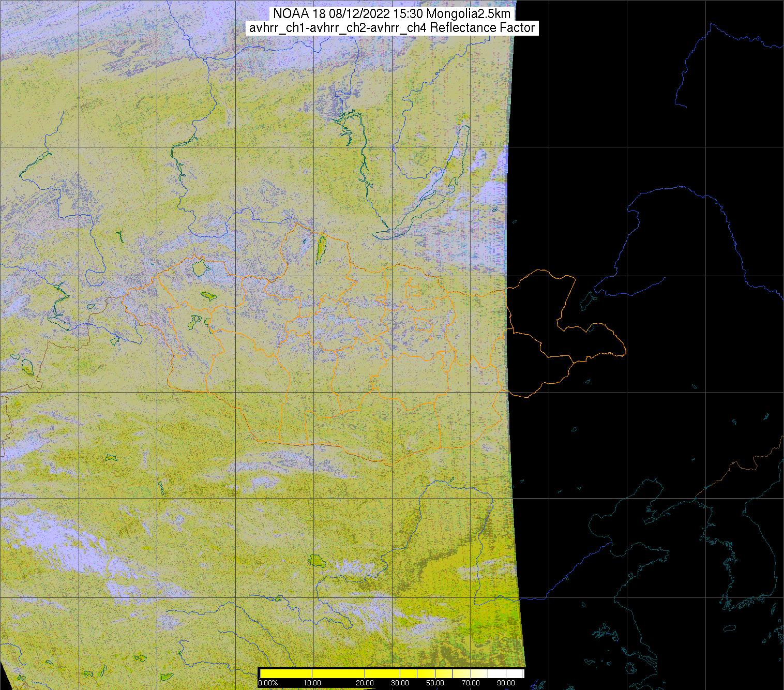This screenshot has width=784, height=690.
Task: Click the avhrr Reflectance Factor subtitle label
Action: (392, 28)
